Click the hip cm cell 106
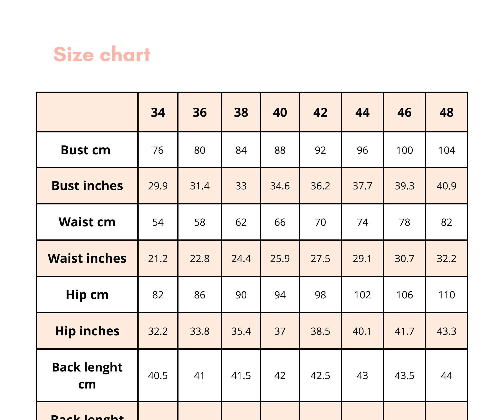This screenshot has height=420, width=504. (x=404, y=295)
